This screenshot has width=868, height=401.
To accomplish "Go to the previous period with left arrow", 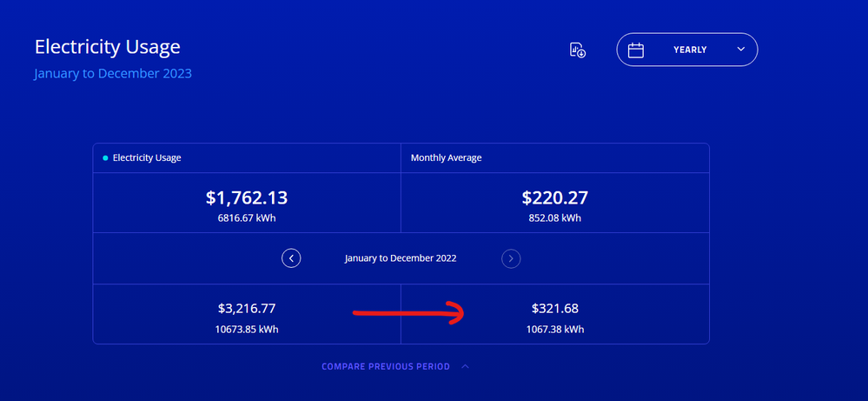I will (x=292, y=258).
